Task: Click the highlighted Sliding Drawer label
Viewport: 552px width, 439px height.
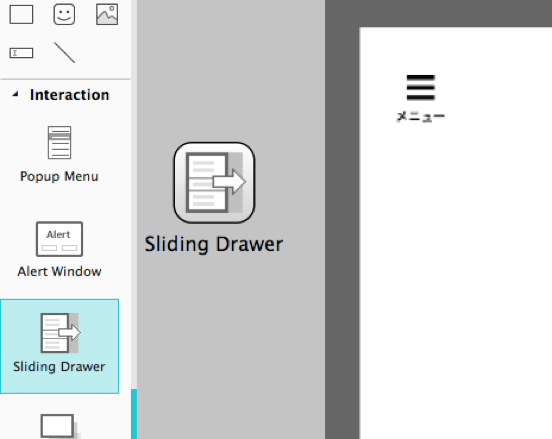Action: point(59,366)
